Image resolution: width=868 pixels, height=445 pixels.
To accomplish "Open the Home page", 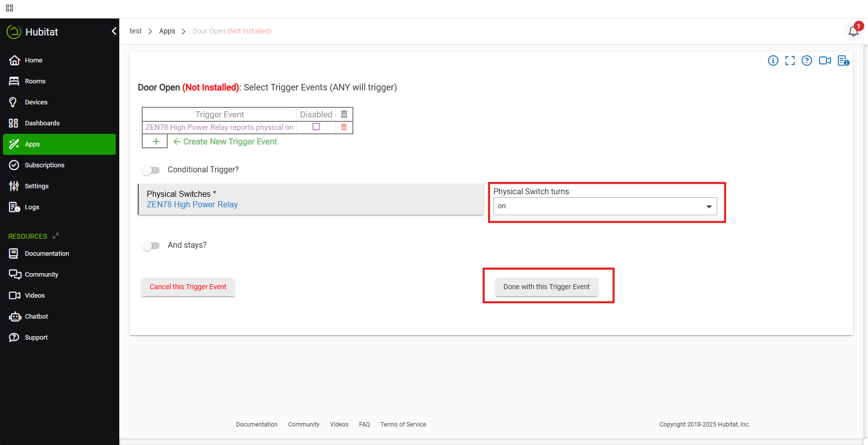I will 59,60.
